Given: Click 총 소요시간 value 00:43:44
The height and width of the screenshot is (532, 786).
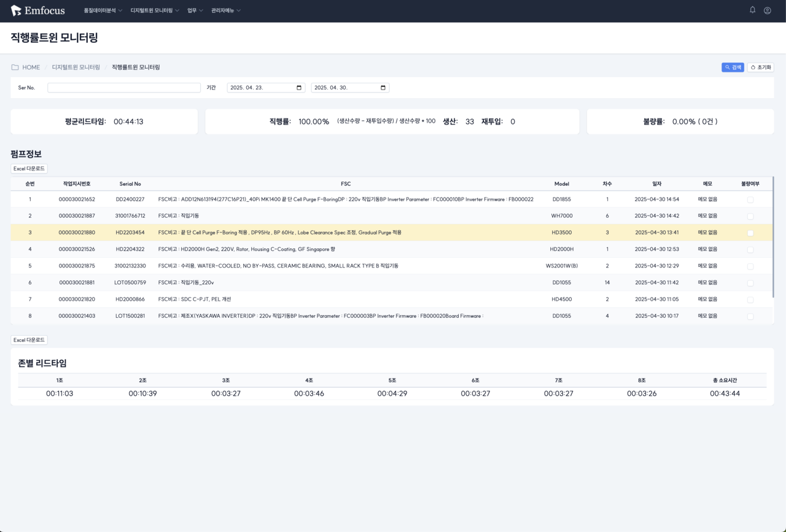Looking at the screenshot, I should coord(725,393).
